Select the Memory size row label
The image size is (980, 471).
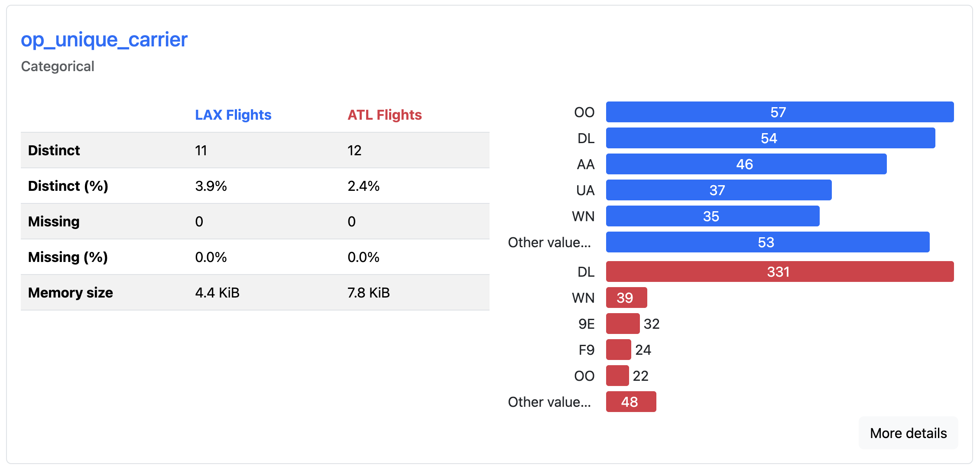tap(71, 293)
